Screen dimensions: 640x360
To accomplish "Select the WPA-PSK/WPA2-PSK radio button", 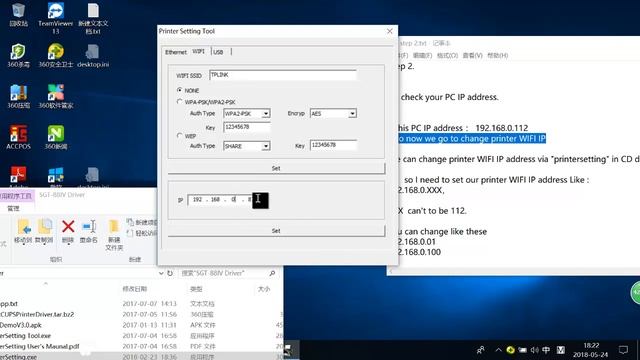I will point(180,101).
